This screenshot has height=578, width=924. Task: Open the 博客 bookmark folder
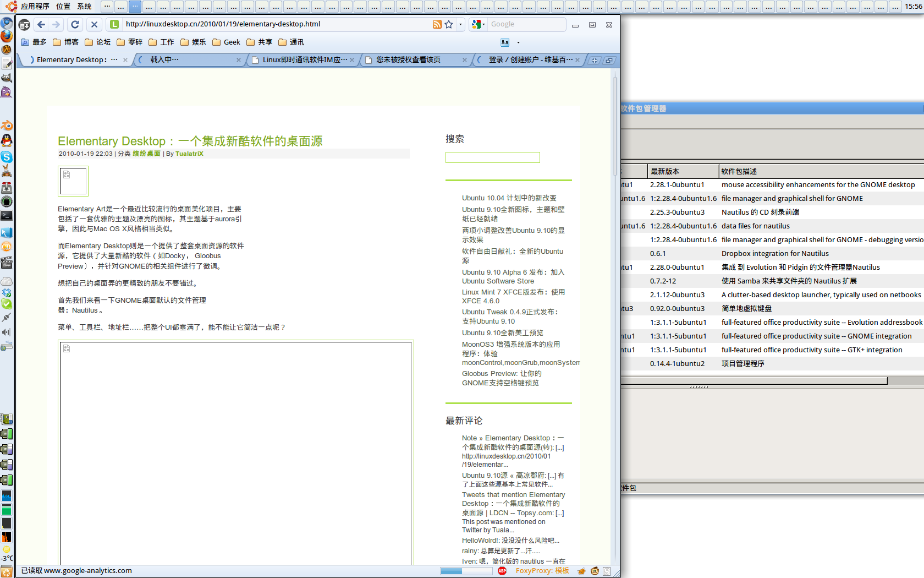coord(65,42)
